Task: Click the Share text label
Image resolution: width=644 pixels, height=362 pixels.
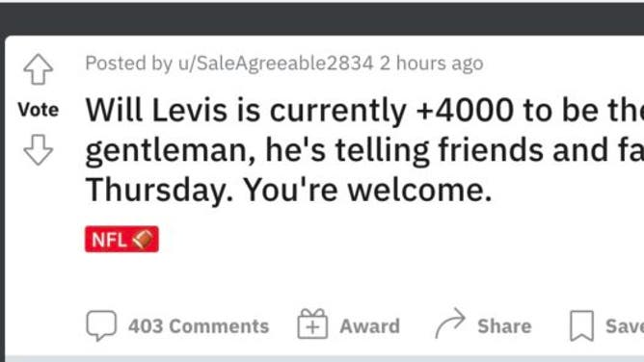Action: click(504, 326)
